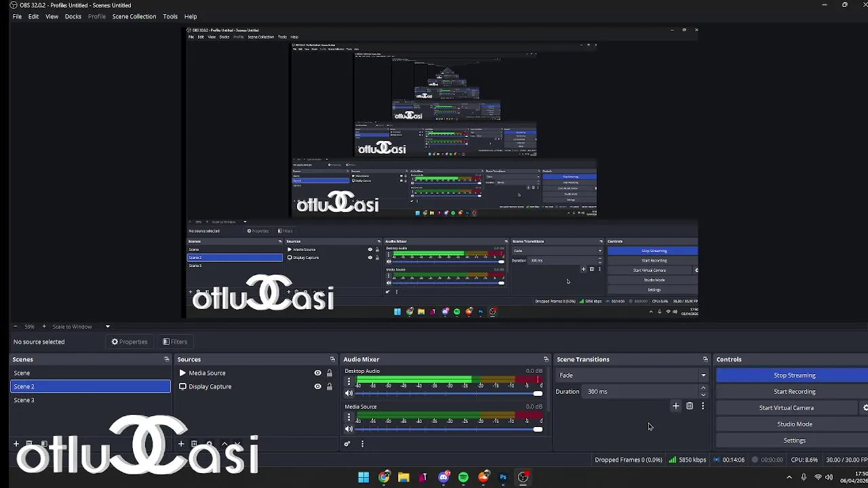Image resolution: width=868 pixels, height=488 pixels.
Task: Add a new scene with plus icon
Action: 16,444
